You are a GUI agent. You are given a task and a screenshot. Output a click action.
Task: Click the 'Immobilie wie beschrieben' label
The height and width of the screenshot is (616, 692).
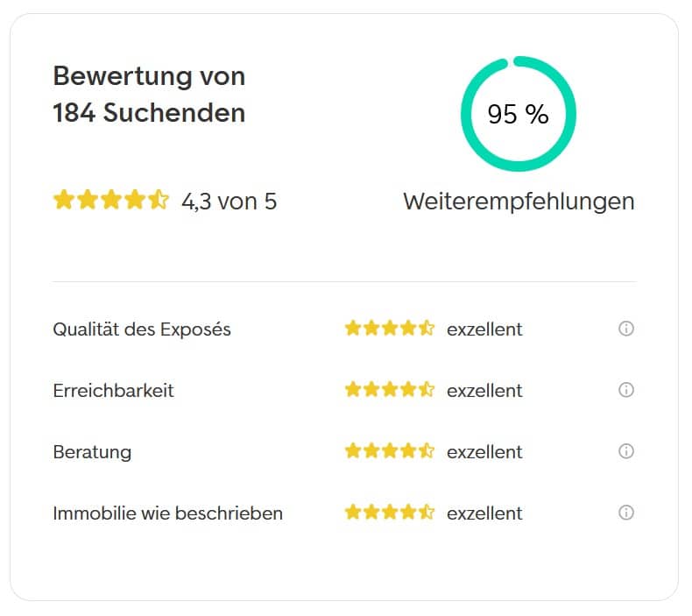pos(167,513)
